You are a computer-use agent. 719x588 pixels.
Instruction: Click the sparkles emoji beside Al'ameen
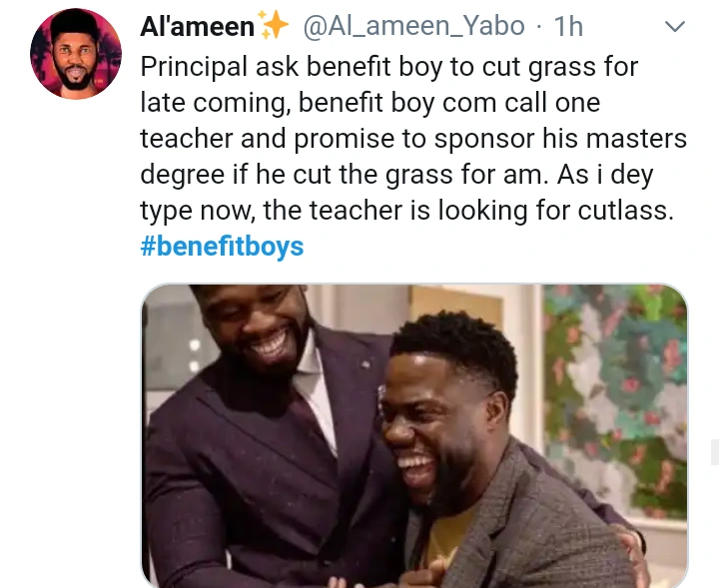click(274, 25)
